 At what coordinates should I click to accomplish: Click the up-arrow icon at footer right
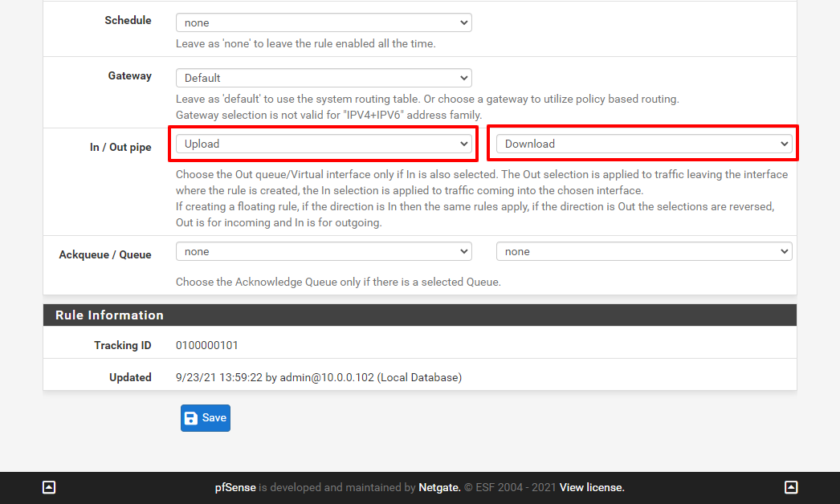pyautogui.click(x=791, y=487)
